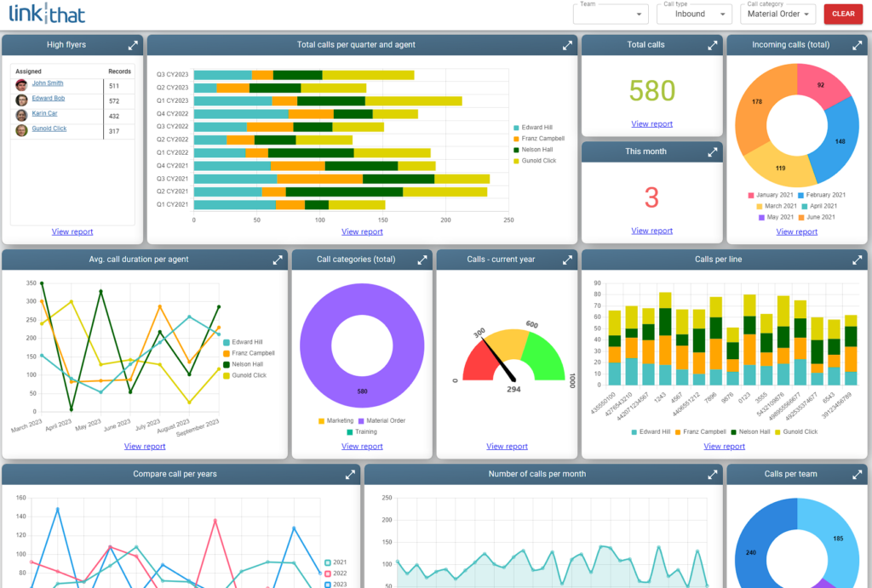Screen dimensions: 872x588
Task: Expand the Compare call per years panel
Action: [x=350, y=475]
